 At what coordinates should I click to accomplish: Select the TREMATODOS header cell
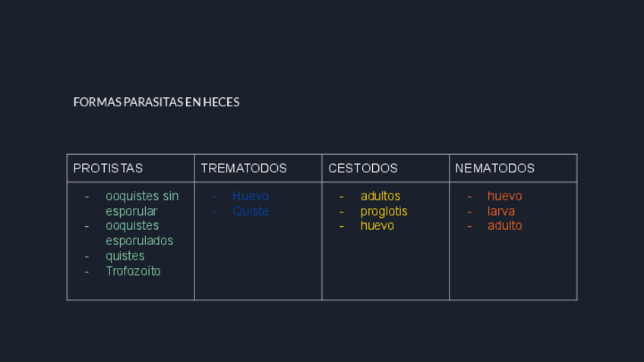244,168
